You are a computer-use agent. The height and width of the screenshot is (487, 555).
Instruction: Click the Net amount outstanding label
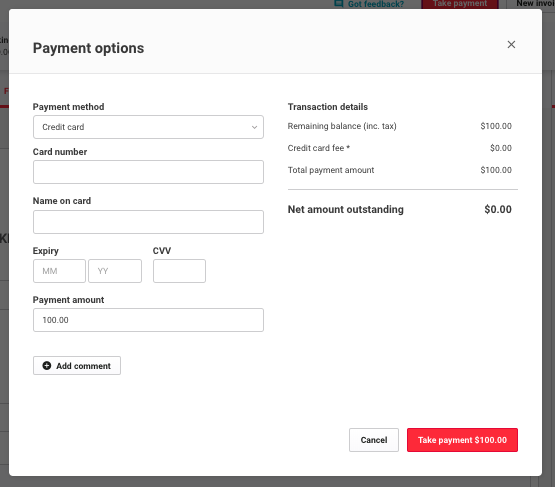click(345, 210)
